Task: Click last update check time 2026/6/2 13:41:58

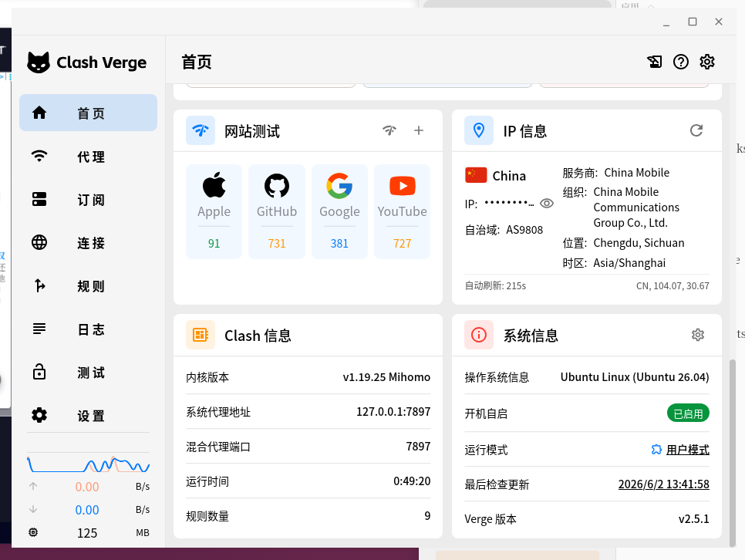Action: [664, 484]
